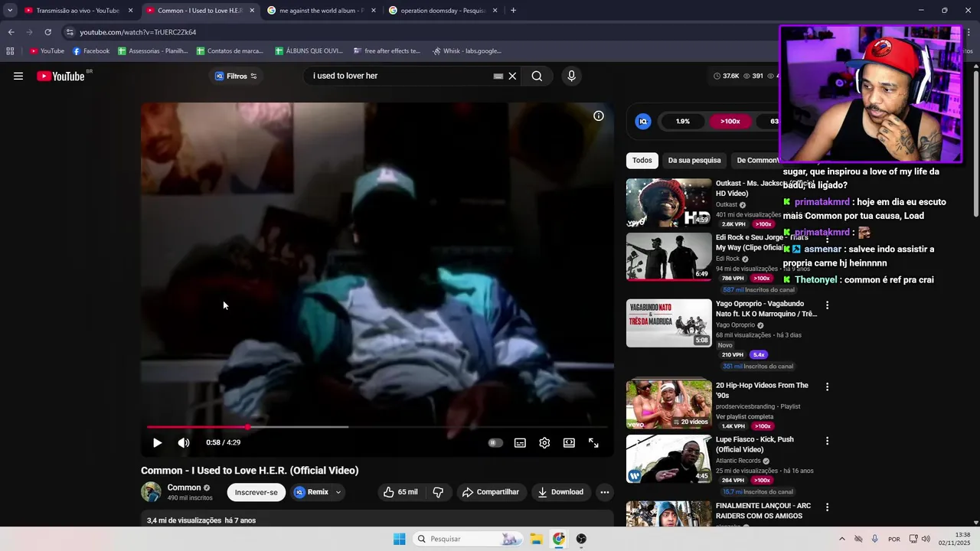Open the tab search dropdown arrow

tap(9, 11)
